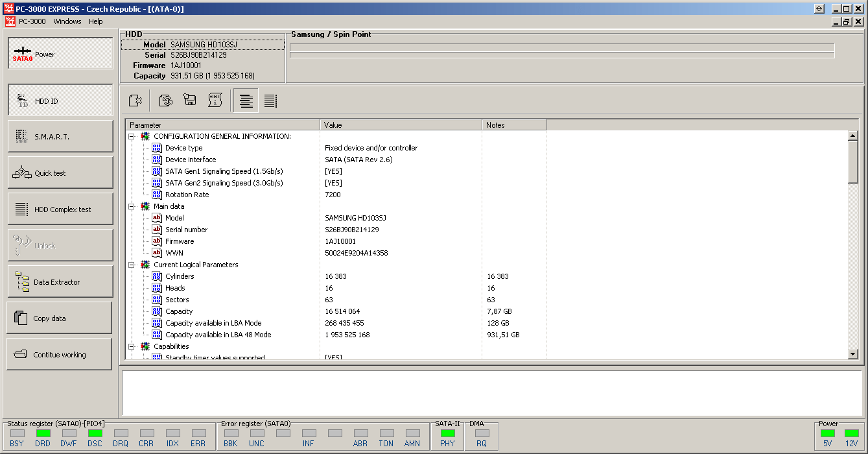Select the WWN value 50024E9204A14358
The width and height of the screenshot is (868, 454).
coord(357,253)
